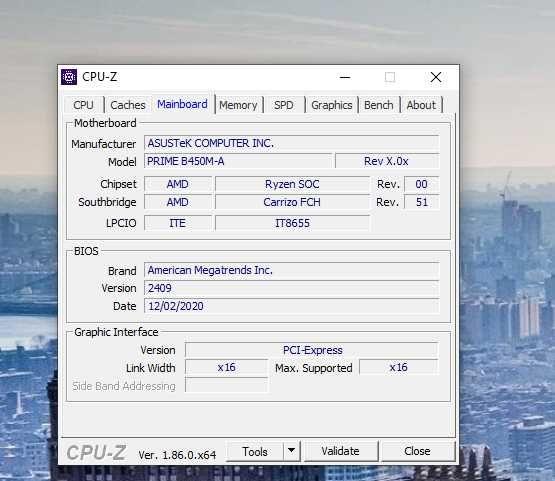Minimize the CPU-Z window
This screenshot has height=481, width=555.
click(345, 77)
